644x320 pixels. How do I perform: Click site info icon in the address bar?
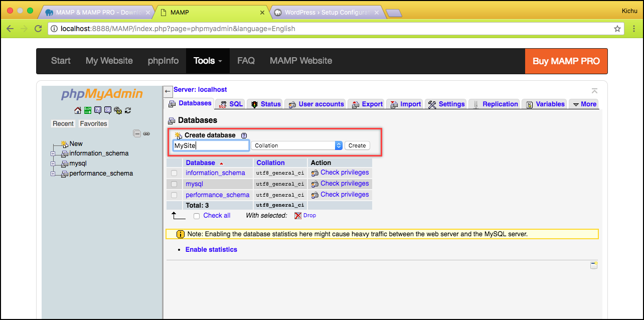coord(54,29)
